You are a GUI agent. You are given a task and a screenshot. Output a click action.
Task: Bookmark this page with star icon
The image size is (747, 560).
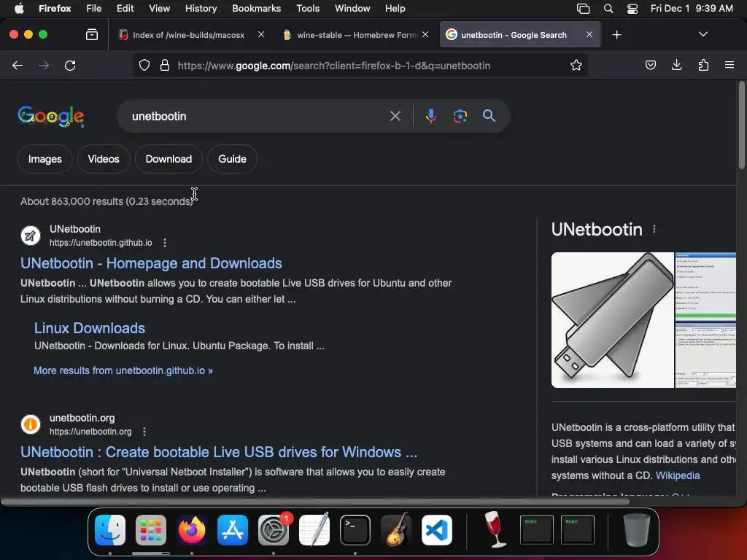tap(576, 65)
